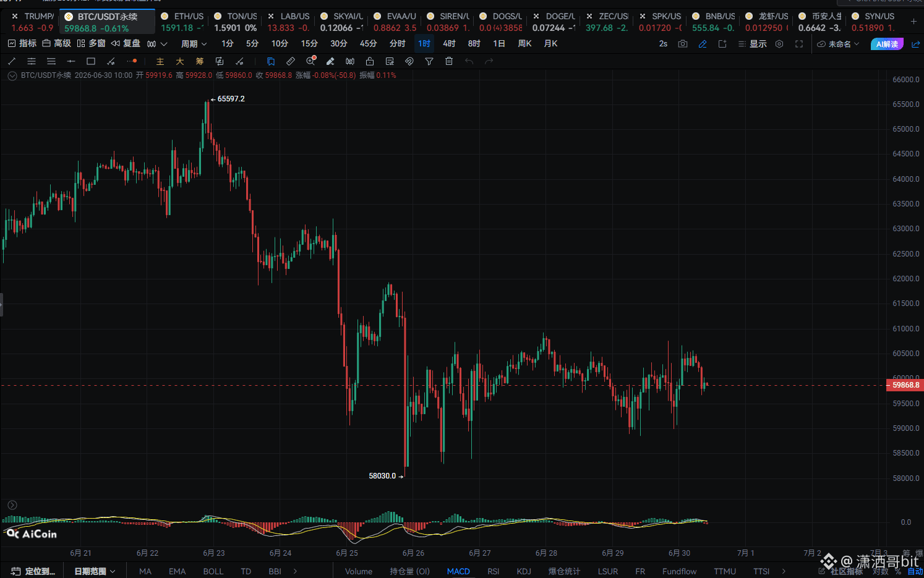Image resolution: width=924 pixels, height=578 pixels.
Task: Open the candlestick chart type dropdown
Action: [157, 44]
